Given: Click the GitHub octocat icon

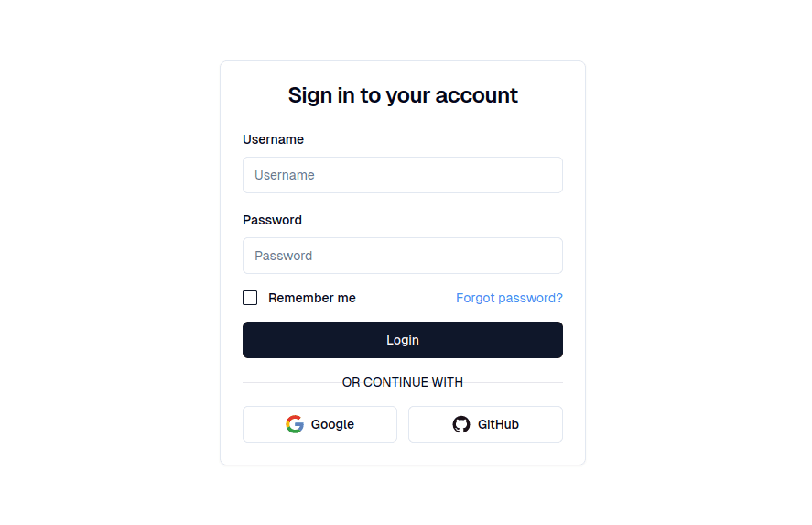Looking at the screenshot, I should click(x=460, y=424).
